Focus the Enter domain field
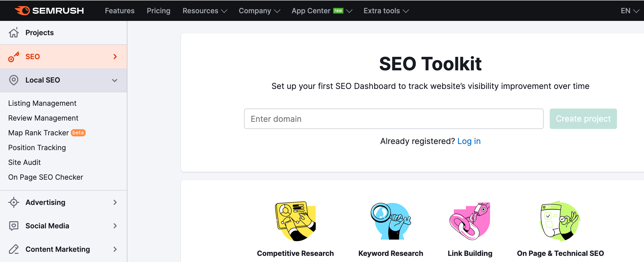Screen dimensions: 644x262 coord(394,119)
